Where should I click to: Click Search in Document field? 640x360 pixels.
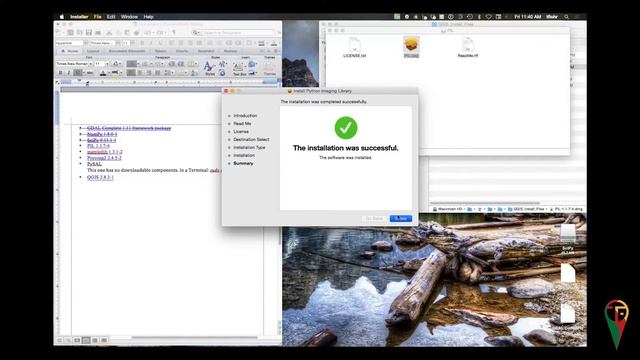click(233, 32)
